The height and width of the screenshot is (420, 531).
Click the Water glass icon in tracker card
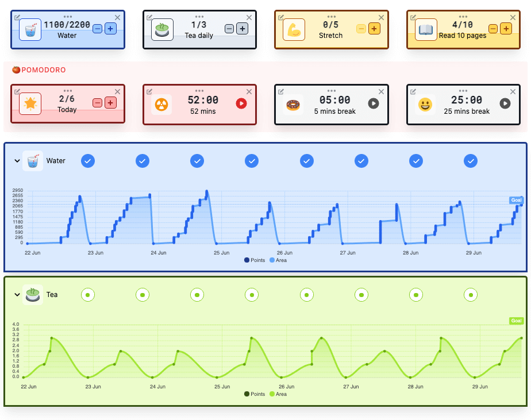[30, 29]
